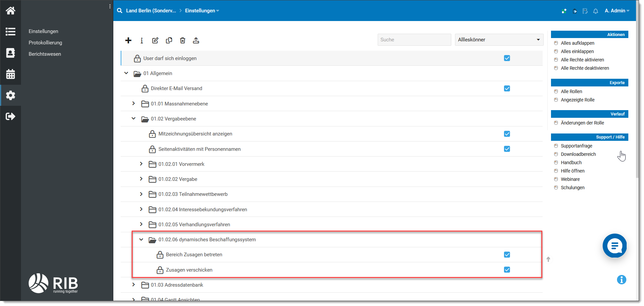Open the calendar sidebar icon
This screenshot has height=306, width=644.
[10, 74]
